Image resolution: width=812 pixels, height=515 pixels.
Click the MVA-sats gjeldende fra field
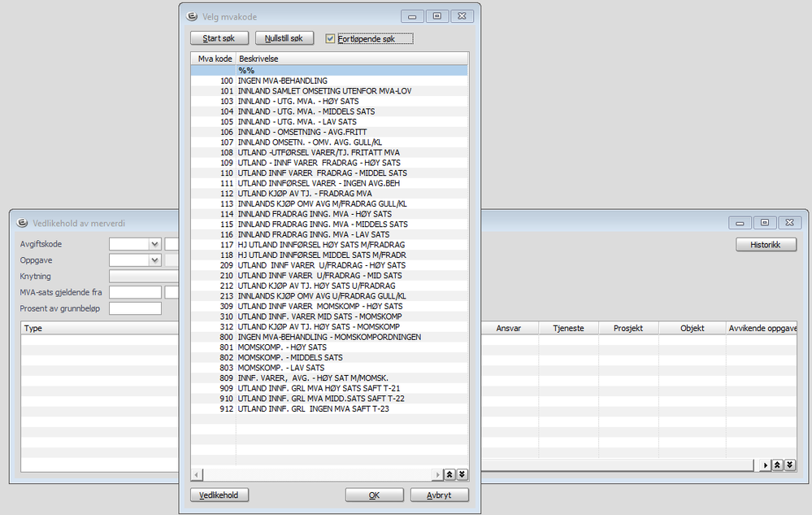135,292
